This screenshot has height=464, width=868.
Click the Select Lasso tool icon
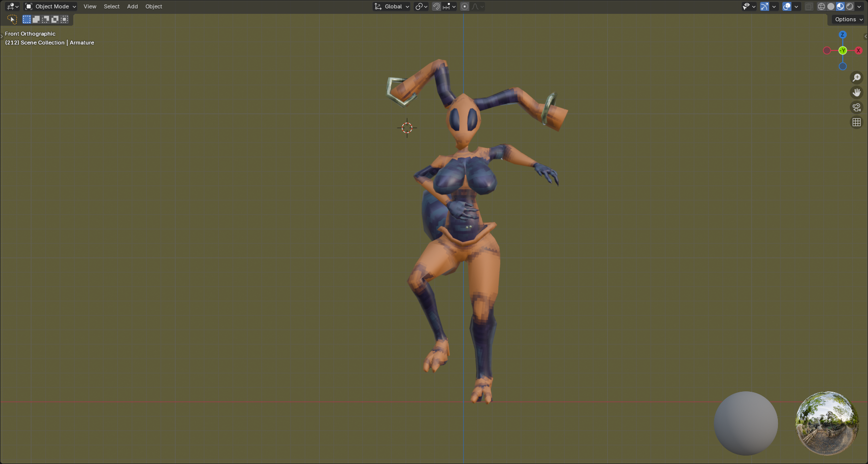pyautogui.click(x=12, y=19)
